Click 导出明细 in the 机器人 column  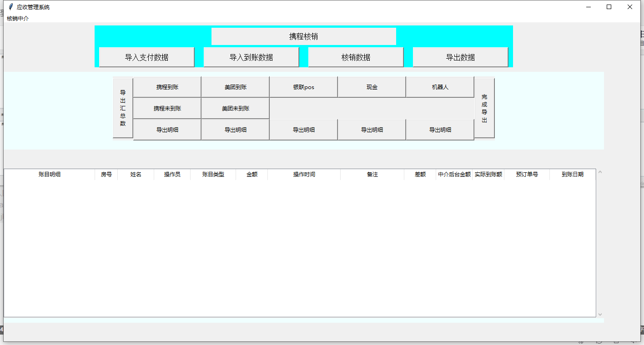coord(440,130)
